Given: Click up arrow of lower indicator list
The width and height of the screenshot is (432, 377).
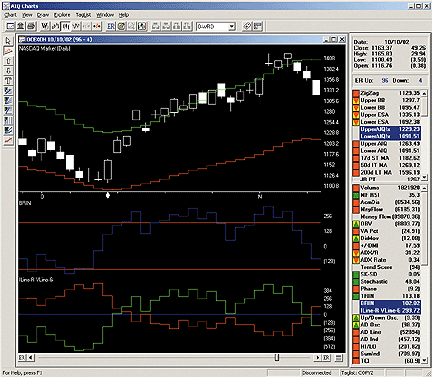Looking at the screenshot, I should click(424, 188).
